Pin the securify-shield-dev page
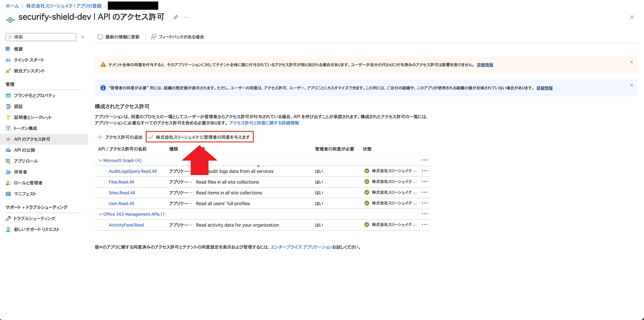Image resolution: width=644 pixels, height=320 pixels. point(176,17)
